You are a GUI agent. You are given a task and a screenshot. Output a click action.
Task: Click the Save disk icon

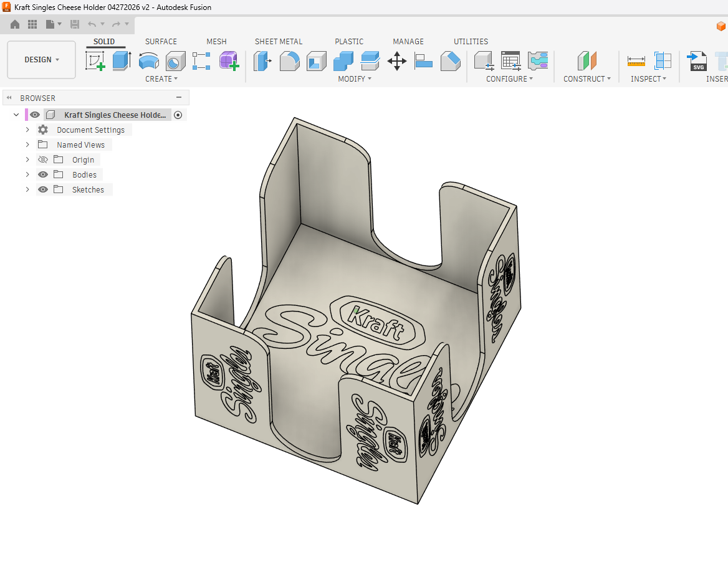(x=74, y=24)
